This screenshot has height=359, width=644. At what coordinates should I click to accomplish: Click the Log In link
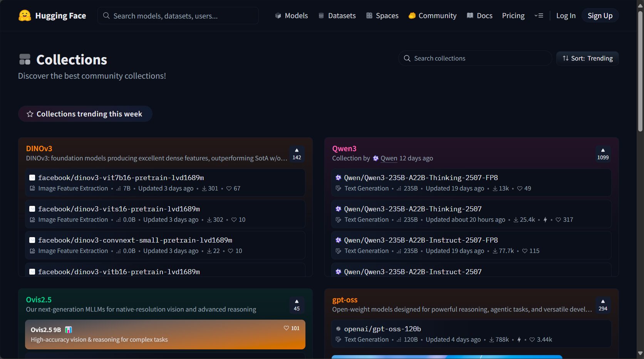pyautogui.click(x=565, y=16)
